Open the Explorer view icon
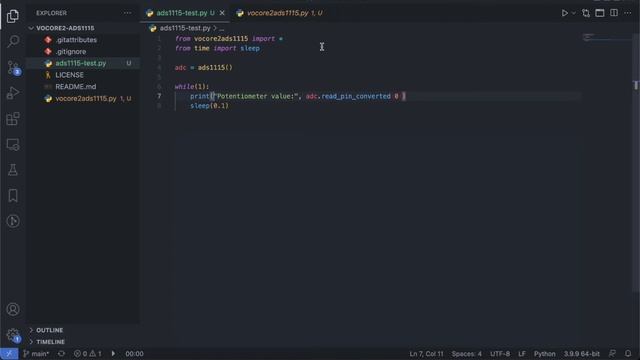The width and height of the screenshot is (640, 360). click(x=13, y=16)
